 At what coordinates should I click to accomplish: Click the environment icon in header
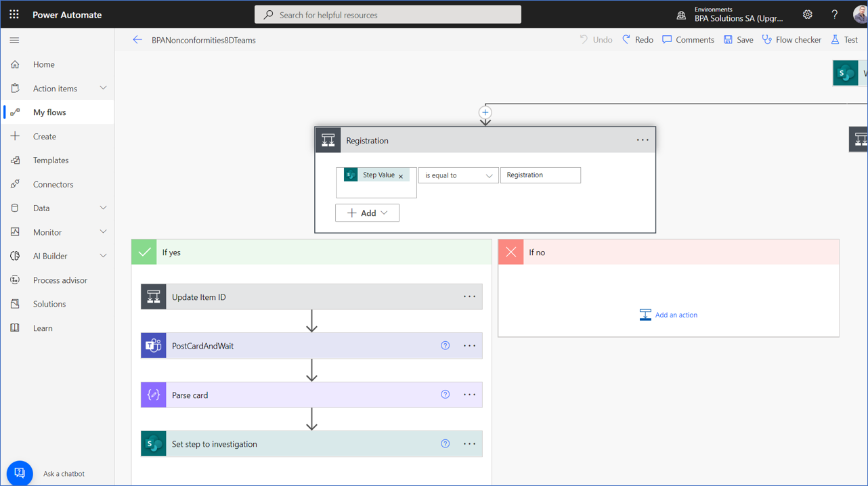681,15
